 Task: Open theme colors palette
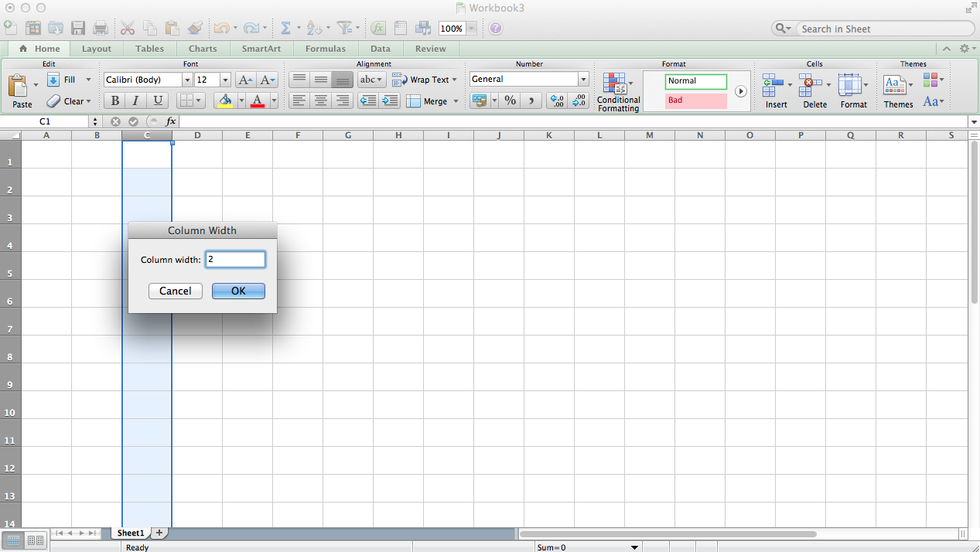click(931, 80)
